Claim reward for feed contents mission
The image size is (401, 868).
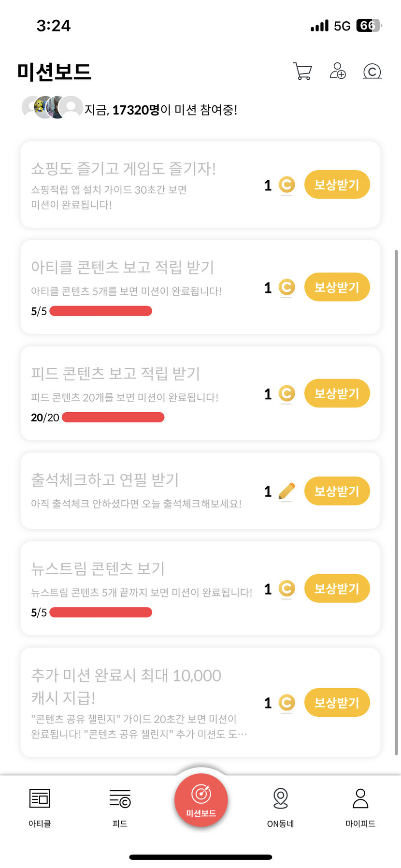point(337,393)
